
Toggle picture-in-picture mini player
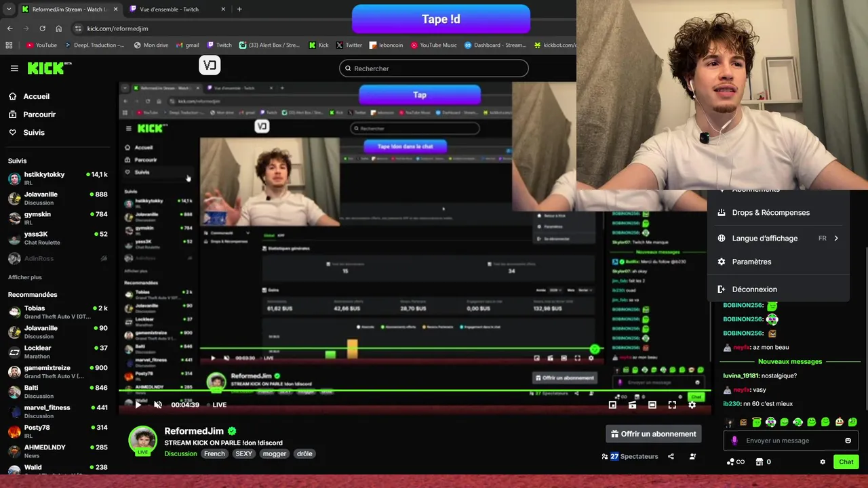pos(612,405)
